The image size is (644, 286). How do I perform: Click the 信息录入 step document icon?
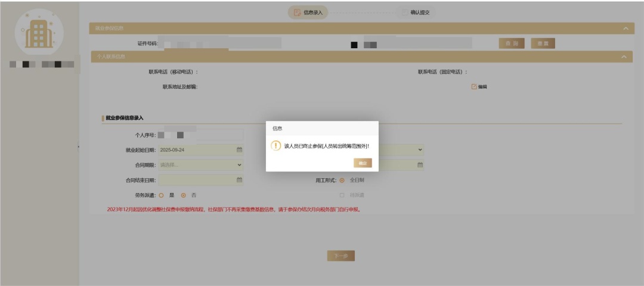[298, 13]
